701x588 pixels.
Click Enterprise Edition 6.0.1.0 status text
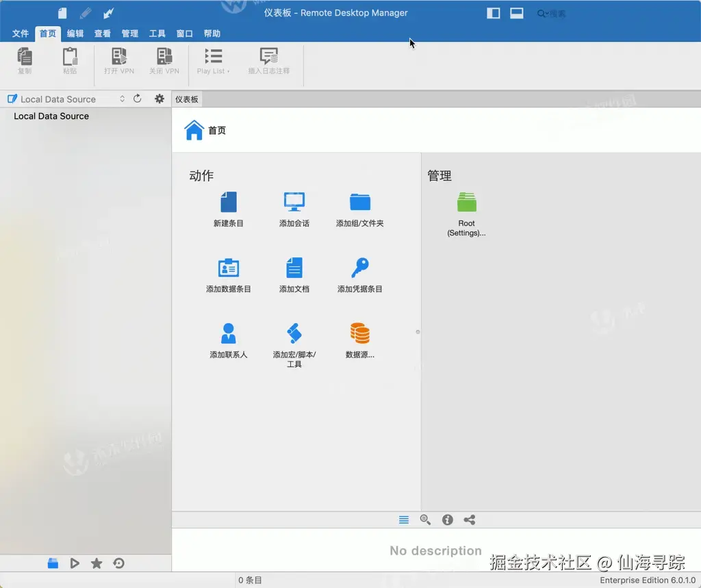point(648,580)
